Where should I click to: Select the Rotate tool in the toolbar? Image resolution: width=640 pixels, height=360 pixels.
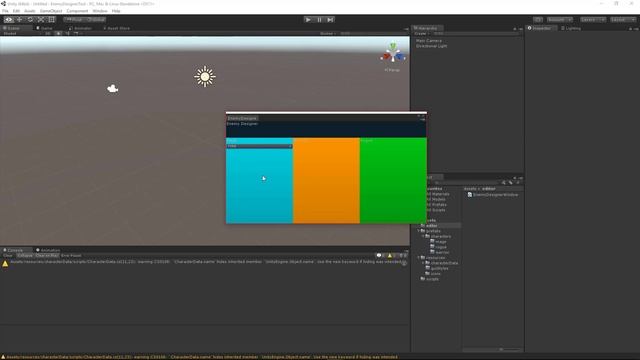tap(30, 20)
